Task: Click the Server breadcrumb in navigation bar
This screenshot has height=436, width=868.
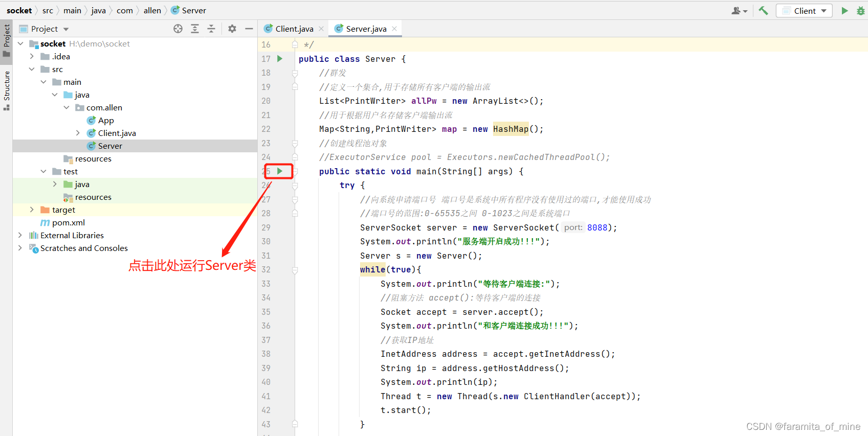Action: [189, 10]
